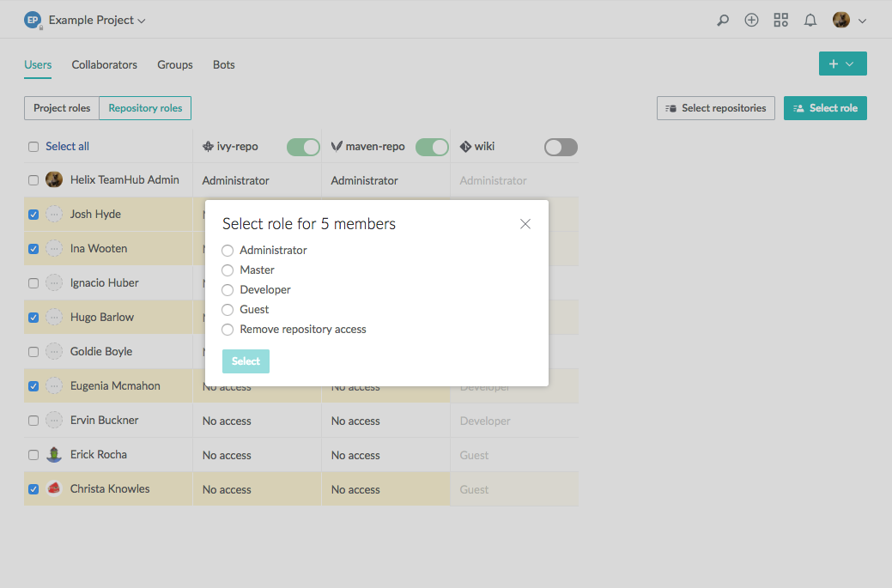Disable the ivy-repo toggle switch
This screenshot has width=892, height=588.
coord(303,148)
